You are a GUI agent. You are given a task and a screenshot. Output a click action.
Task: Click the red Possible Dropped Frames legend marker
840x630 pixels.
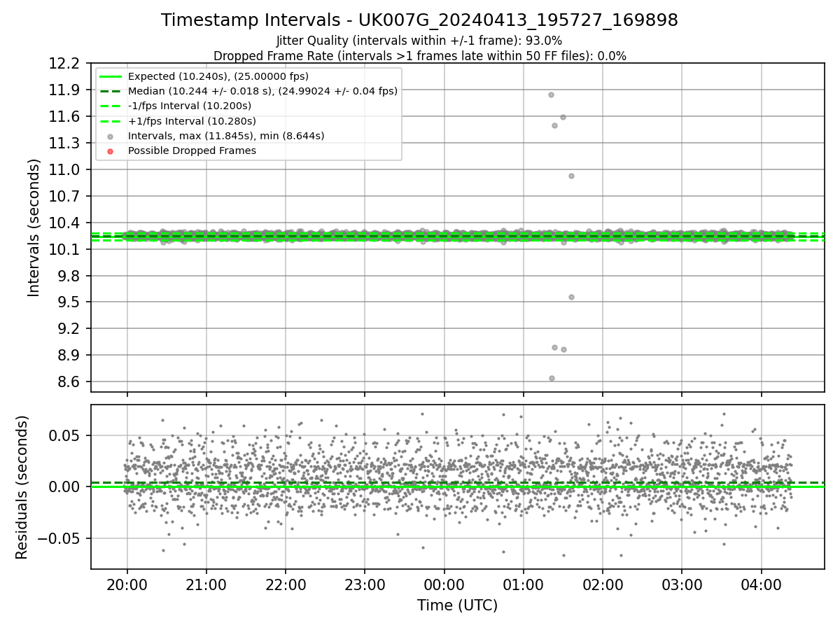pyautogui.click(x=110, y=150)
